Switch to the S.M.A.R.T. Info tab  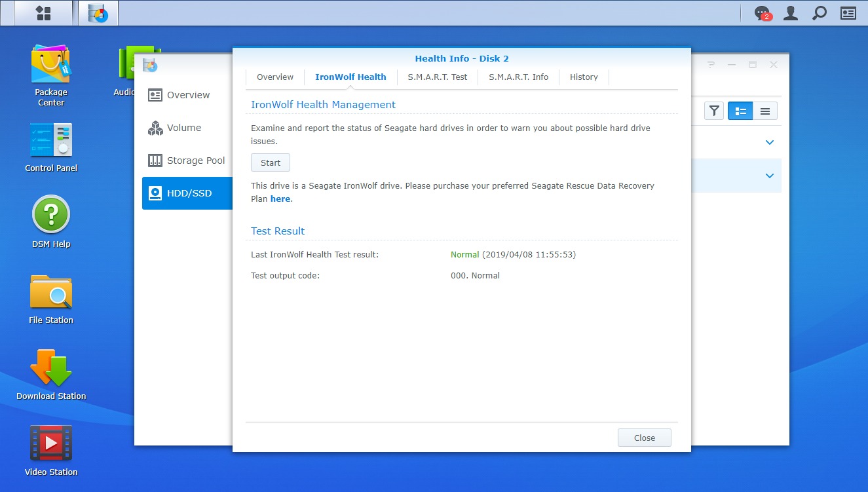point(518,77)
